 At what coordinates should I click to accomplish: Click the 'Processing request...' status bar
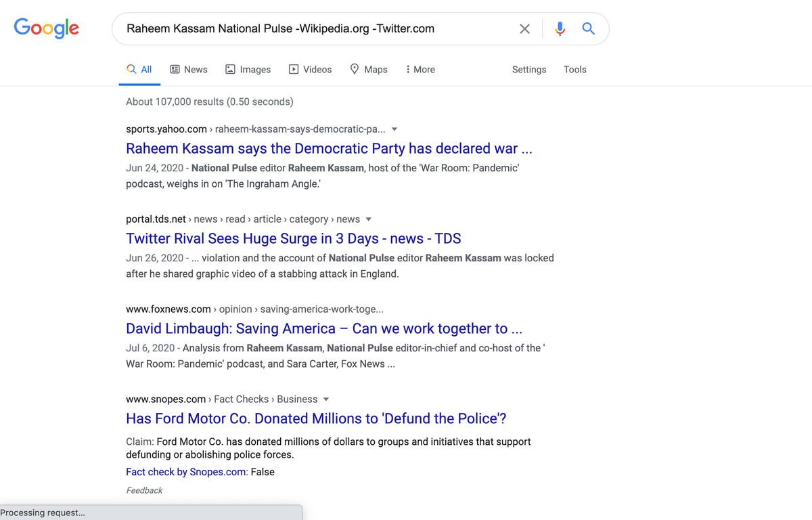(x=151, y=513)
